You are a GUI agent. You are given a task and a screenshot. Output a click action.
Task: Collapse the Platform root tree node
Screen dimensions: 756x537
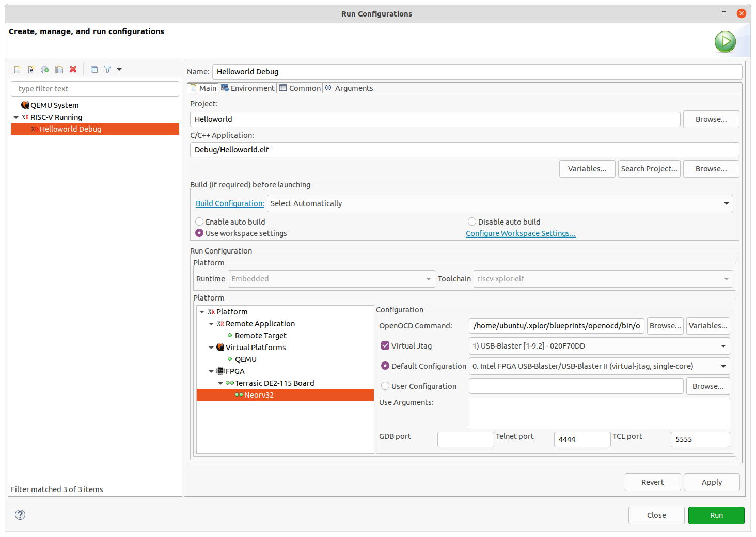pyautogui.click(x=202, y=312)
